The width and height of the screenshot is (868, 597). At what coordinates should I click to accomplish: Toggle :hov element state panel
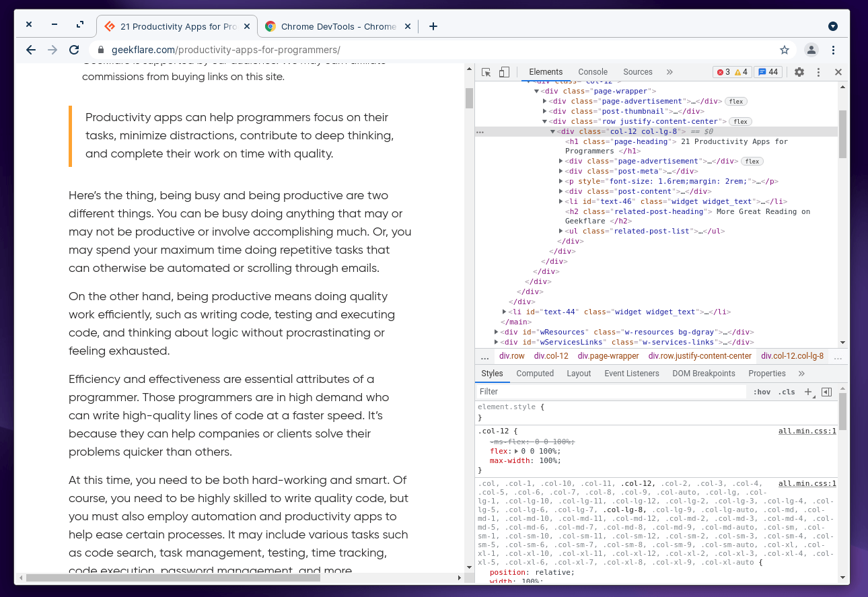762,392
